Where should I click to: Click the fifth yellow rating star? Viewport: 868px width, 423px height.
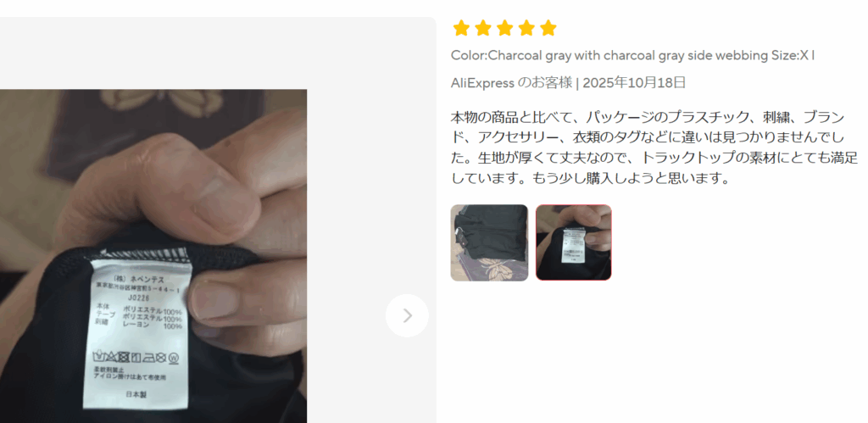pyautogui.click(x=548, y=28)
